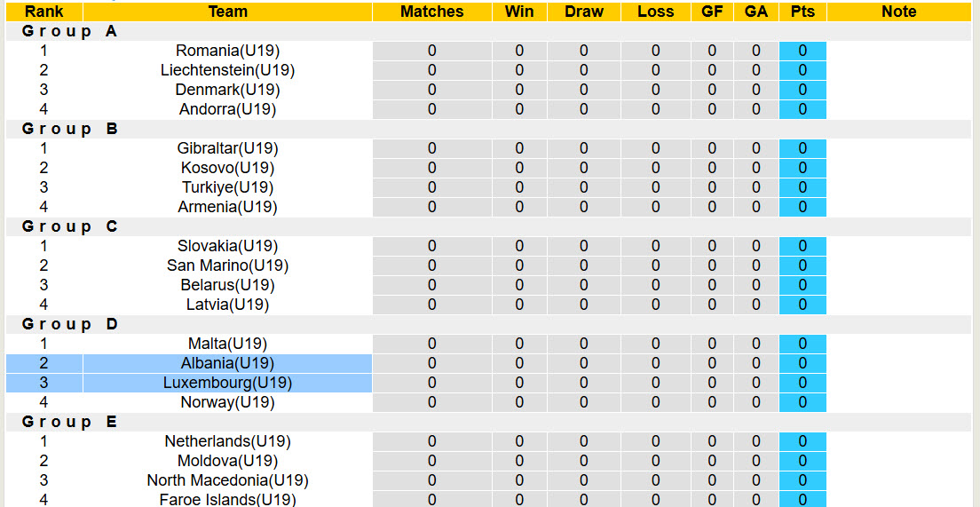
Task: Open the Netherlands(U19) team link
Action: (x=227, y=441)
